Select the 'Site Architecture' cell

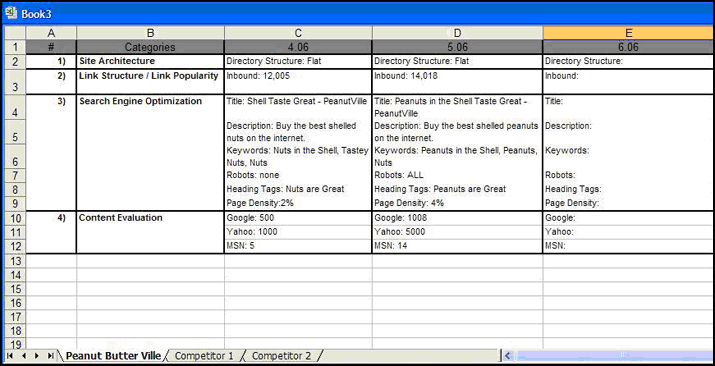coord(150,62)
